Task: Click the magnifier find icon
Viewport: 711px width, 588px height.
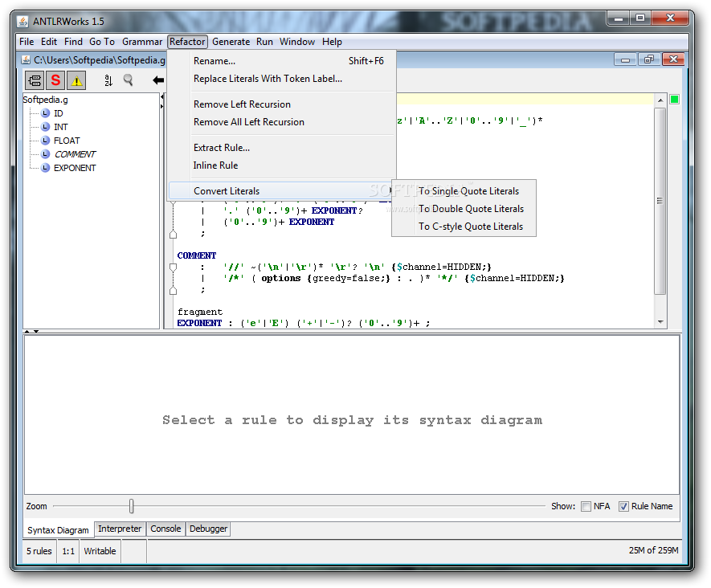Action: click(129, 80)
